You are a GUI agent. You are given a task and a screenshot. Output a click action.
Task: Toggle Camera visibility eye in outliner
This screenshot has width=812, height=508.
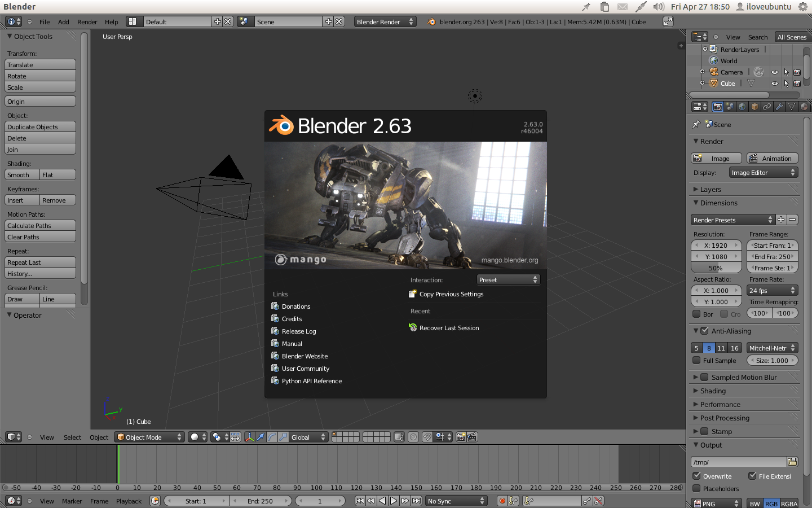tap(775, 72)
